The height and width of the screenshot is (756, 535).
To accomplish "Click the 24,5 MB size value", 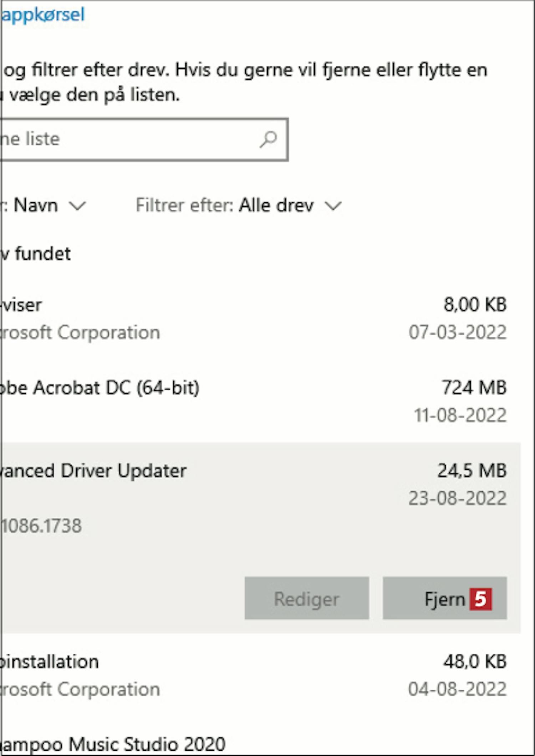I will coord(472,471).
